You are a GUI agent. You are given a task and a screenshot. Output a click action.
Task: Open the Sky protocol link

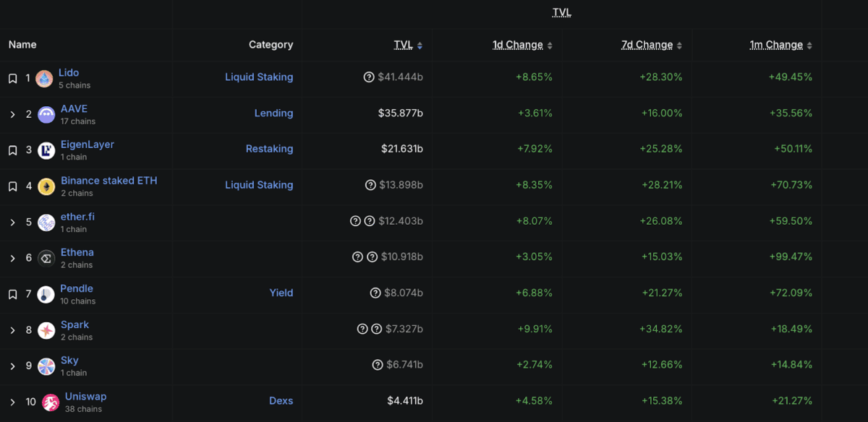click(69, 360)
